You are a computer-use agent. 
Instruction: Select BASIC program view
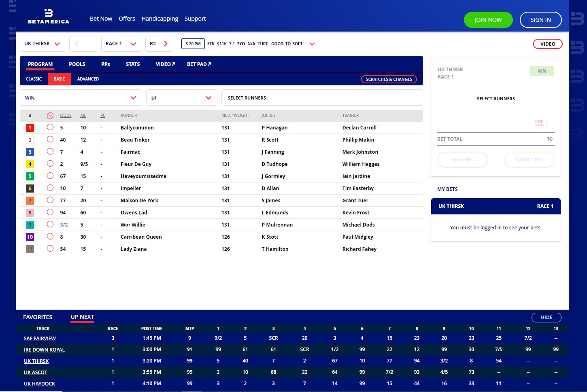[x=60, y=79]
